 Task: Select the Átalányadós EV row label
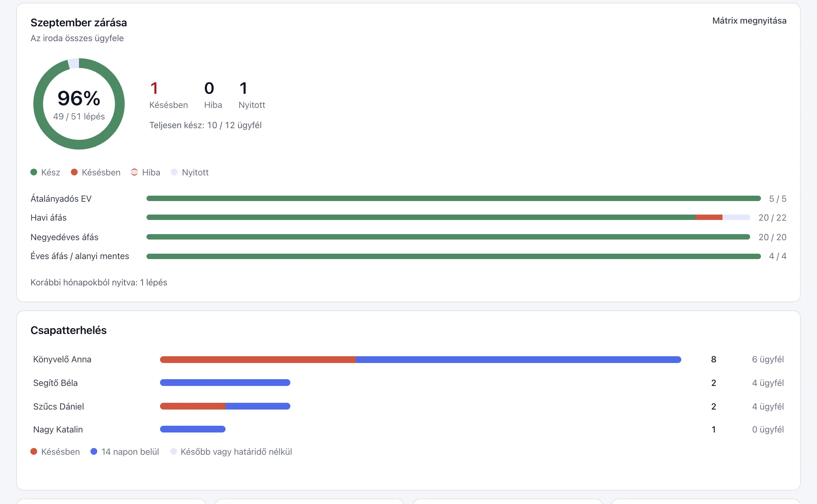(x=61, y=199)
